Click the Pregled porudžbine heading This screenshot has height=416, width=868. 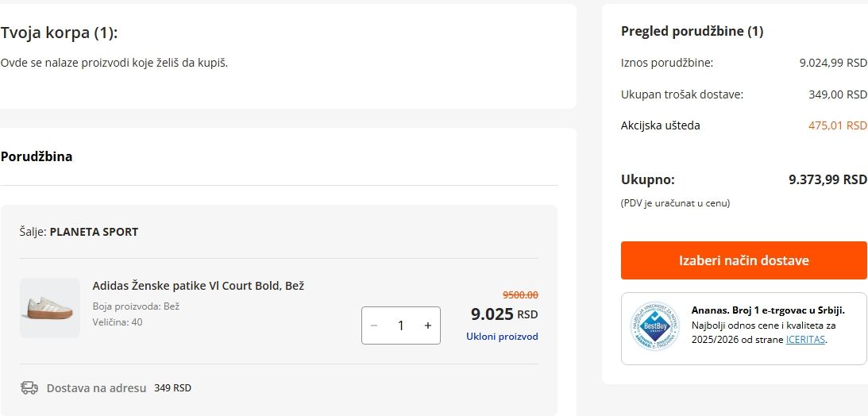(x=692, y=32)
